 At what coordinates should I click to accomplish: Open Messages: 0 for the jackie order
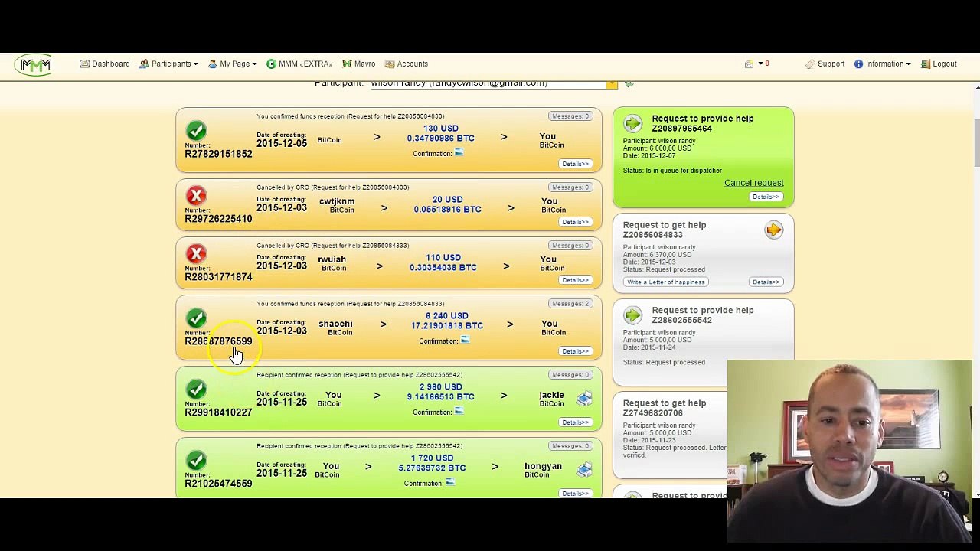(x=570, y=375)
